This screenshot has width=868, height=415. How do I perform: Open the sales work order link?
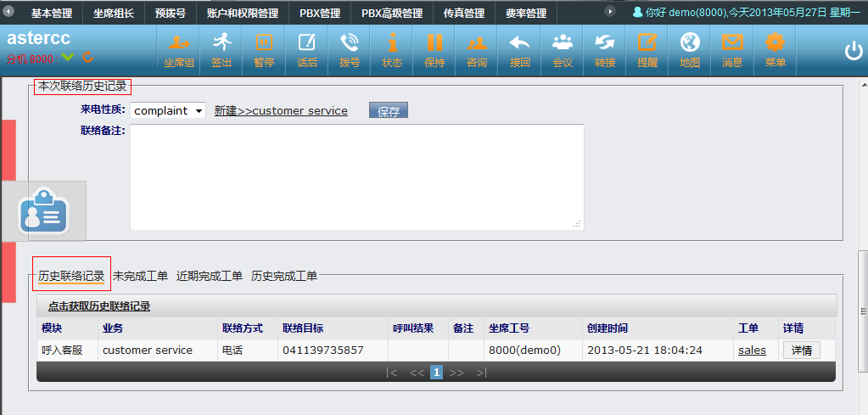click(752, 350)
